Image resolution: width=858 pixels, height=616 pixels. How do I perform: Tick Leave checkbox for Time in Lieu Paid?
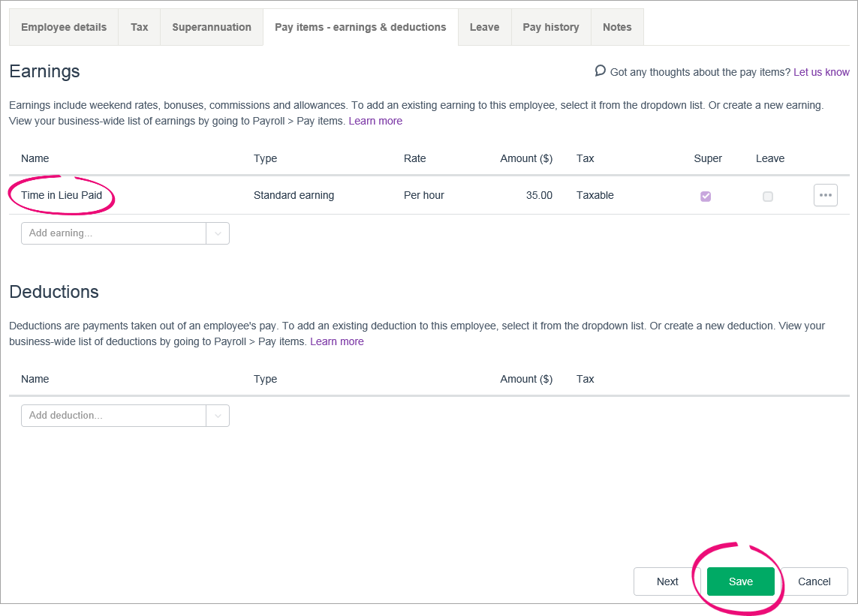[768, 196]
